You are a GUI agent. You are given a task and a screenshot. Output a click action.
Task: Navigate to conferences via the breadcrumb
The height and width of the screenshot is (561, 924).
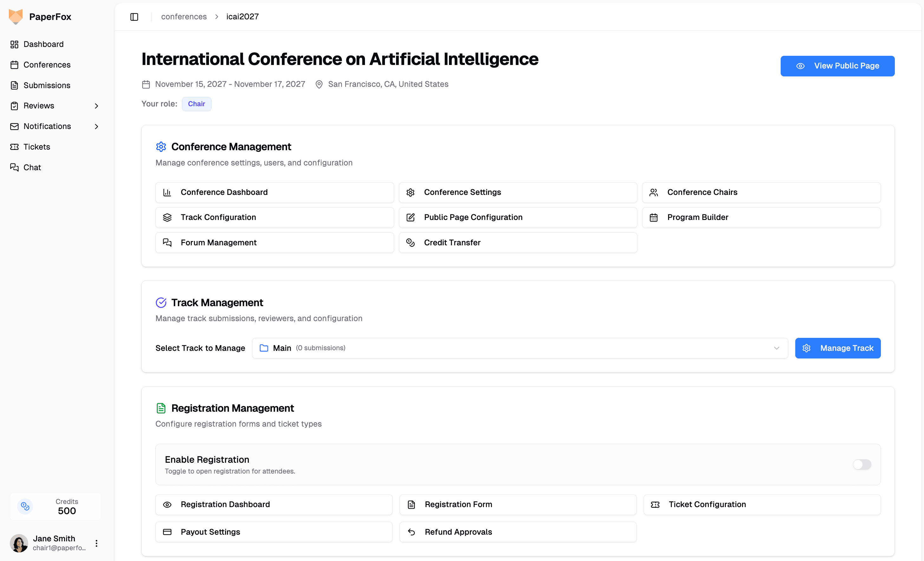(x=184, y=16)
